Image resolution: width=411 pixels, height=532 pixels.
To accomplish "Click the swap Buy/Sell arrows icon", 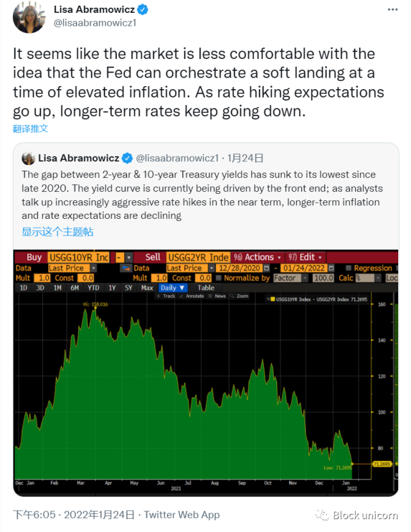I will [126, 268].
